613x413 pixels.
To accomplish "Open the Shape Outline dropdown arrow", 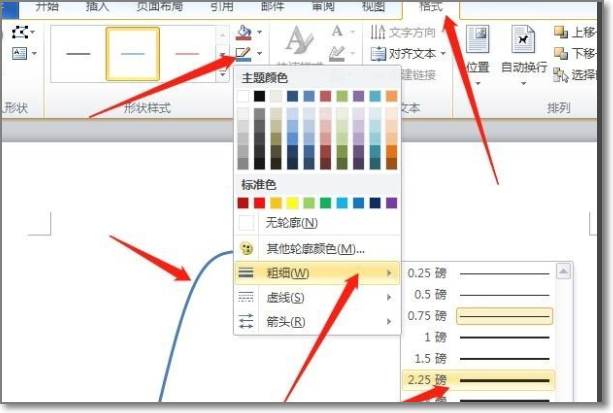I will (x=260, y=54).
